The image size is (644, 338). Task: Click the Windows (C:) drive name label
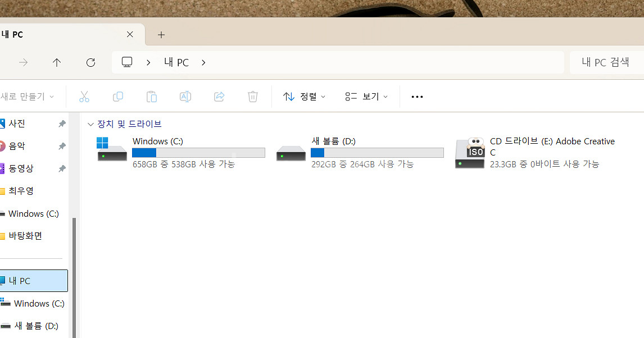click(158, 141)
